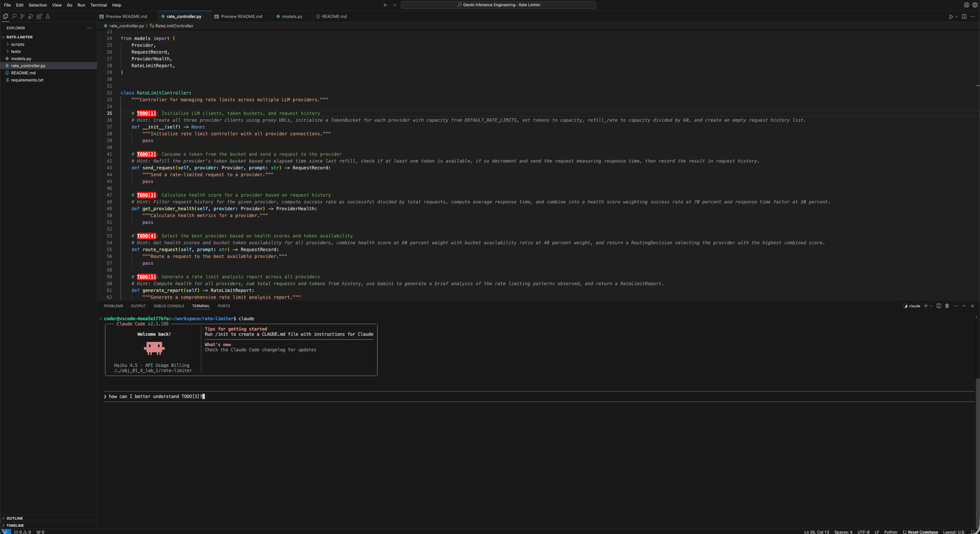Click errors and warnings indicator in status bar
The image size is (980, 534).
[22, 532]
